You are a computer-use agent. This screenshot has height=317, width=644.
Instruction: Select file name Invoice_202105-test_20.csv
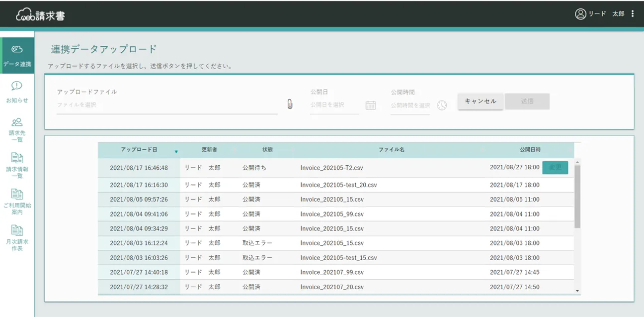coord(338,185)
